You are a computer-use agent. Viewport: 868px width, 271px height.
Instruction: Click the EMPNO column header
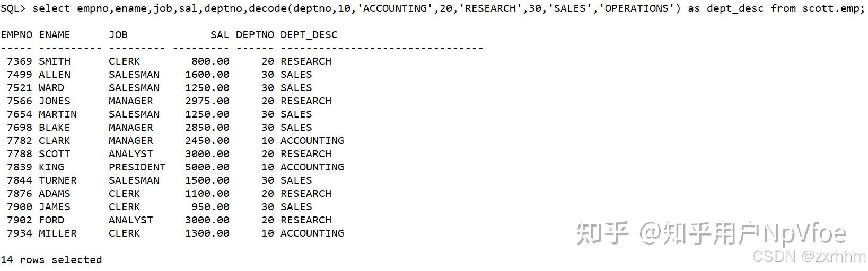[x=16, y=35]
